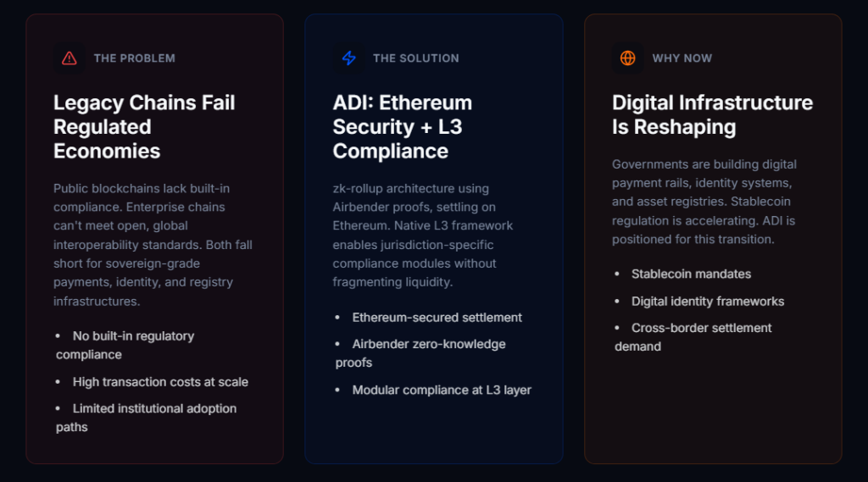Click the public blockchains description paragraph
Screen dimensions: 868x482
click(x=153, y=245)
